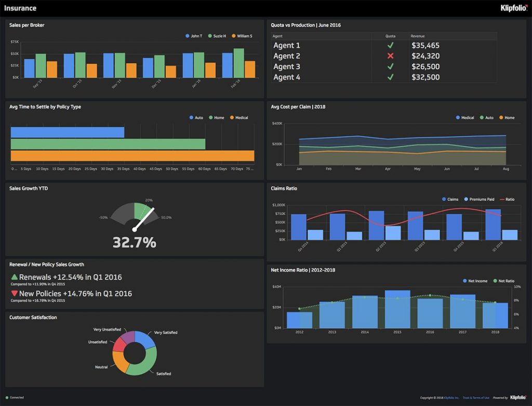Toggle the William S legend series
This screenshot has width=532, height=406.
coord(241,36)
